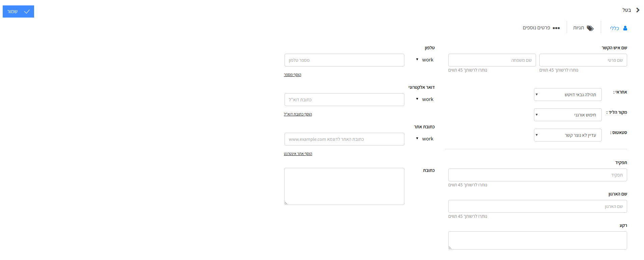Click the בטל cancel button
Viewport: 644px width, 260px height.
click(x=627, y=10)
